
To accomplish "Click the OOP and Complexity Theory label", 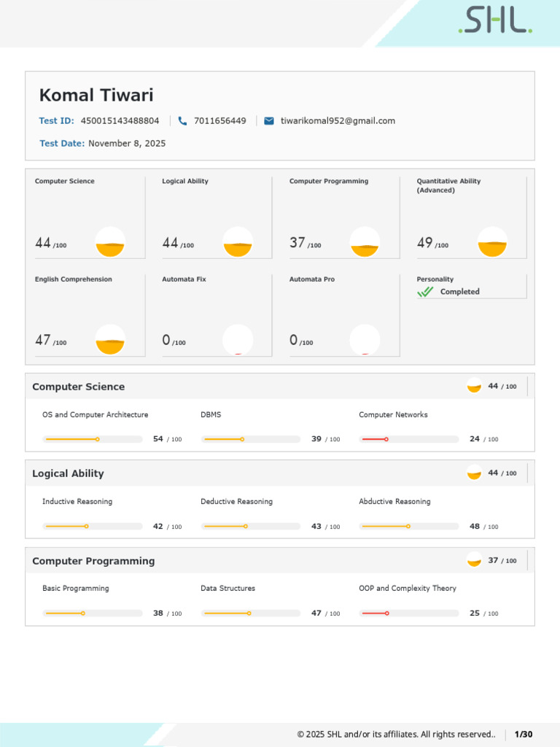I will (x=408, y=589).
